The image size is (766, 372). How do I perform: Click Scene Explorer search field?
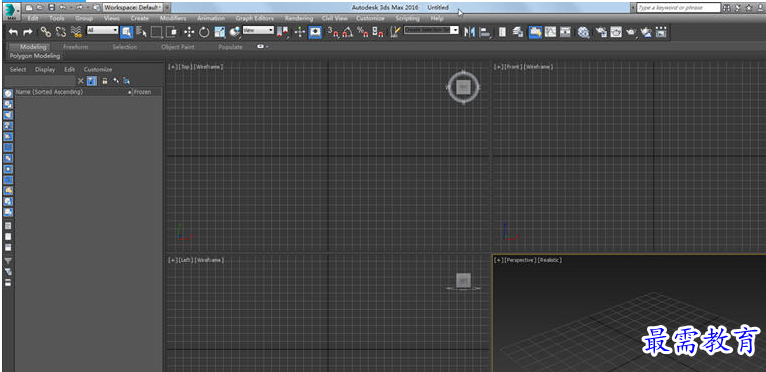[39, 81]
